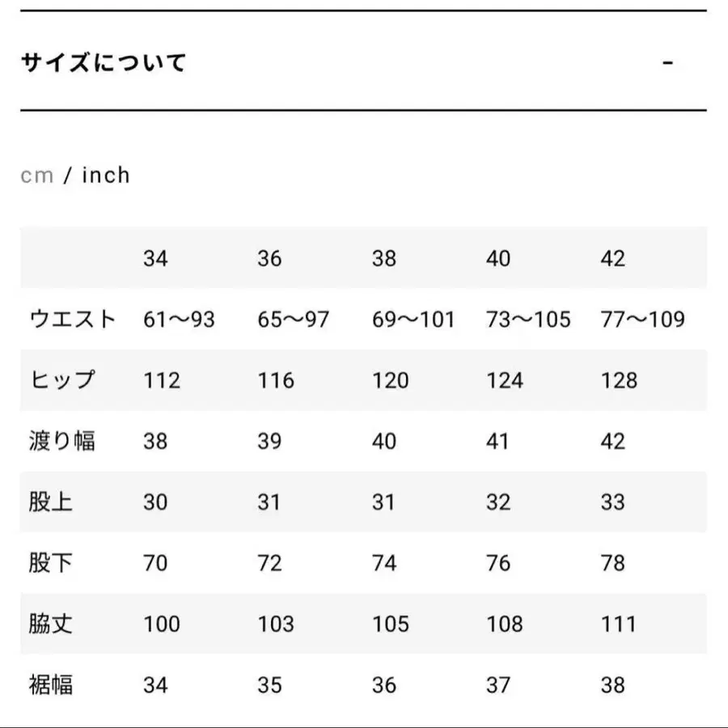Click the 渡り幅 row label

[62, 442]
